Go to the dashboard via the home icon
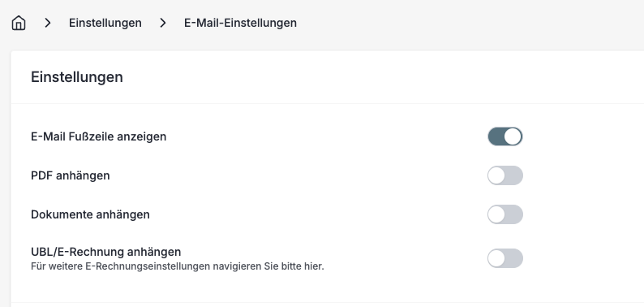644x307 pixels. coord(19,23)
